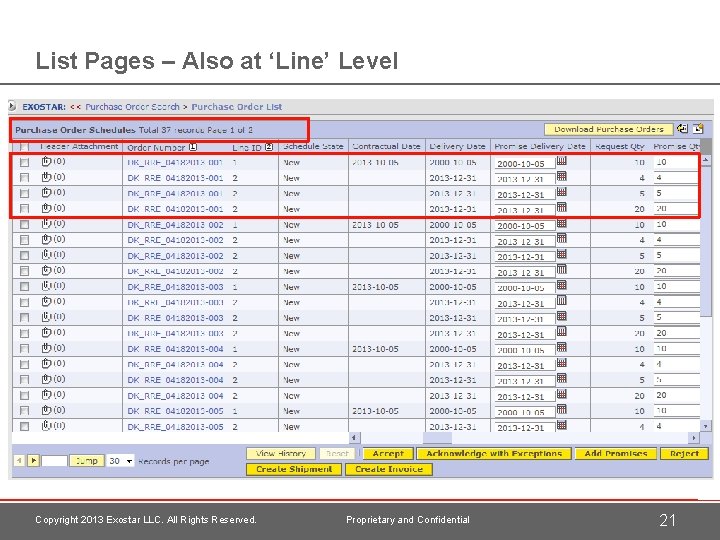This screenshot has height=540, width=720.
Task: Click the Add Promises button
Action: [x=616, y=454]
